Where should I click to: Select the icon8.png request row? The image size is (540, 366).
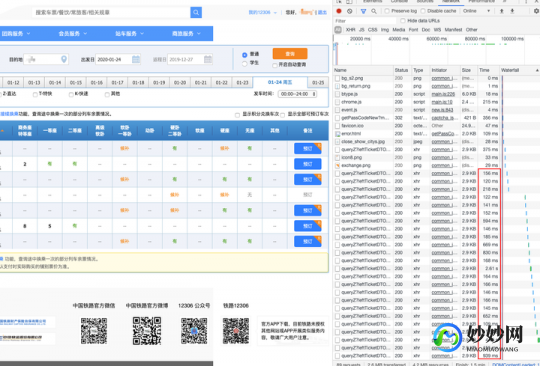point(436,157)
